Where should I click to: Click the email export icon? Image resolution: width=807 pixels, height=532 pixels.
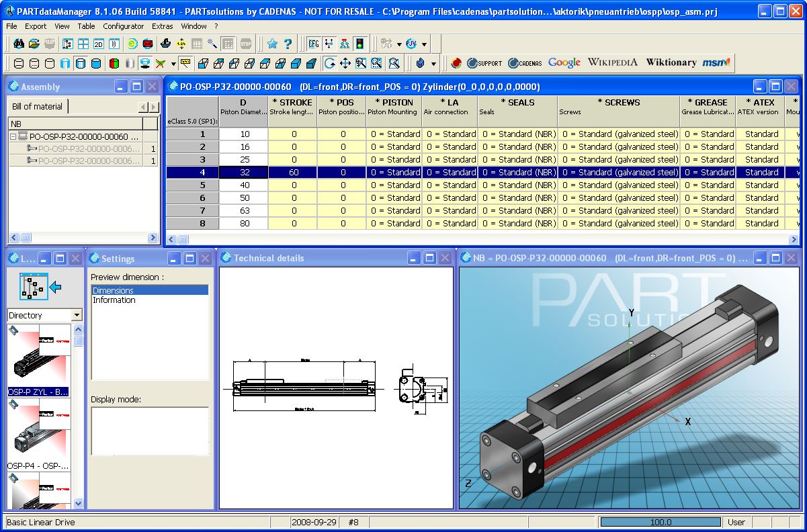[146, 44]
